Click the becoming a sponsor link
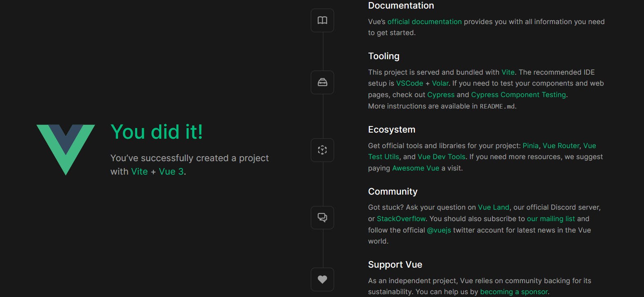This screenshot has width=644, height=297. click(514, 292)
